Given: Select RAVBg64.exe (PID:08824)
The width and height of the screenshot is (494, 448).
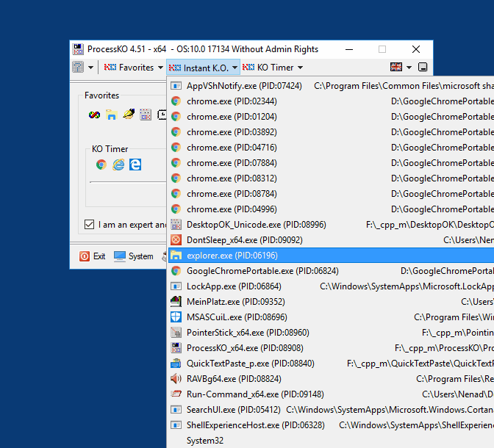Looking at the screenshot, I should click(x=331, y=379).
